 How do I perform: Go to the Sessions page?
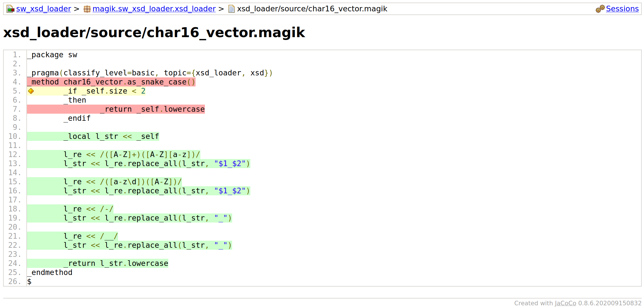tap(622, 9)
